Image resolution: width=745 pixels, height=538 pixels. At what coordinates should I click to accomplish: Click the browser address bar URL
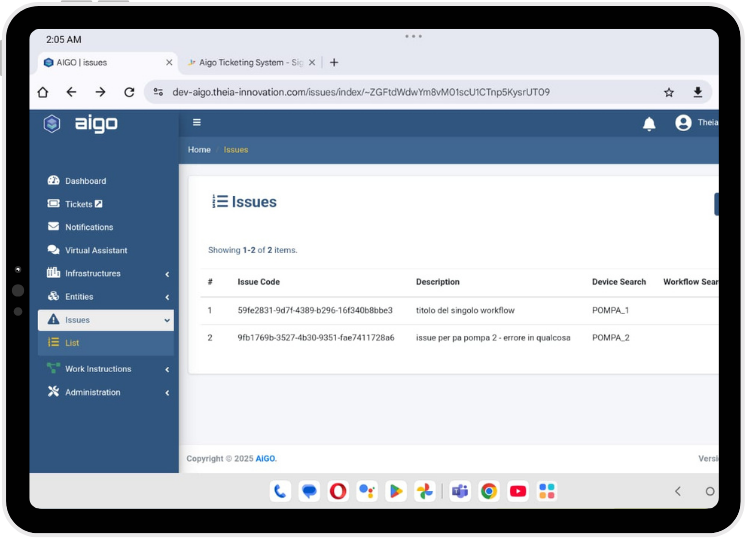coord(361,92)
